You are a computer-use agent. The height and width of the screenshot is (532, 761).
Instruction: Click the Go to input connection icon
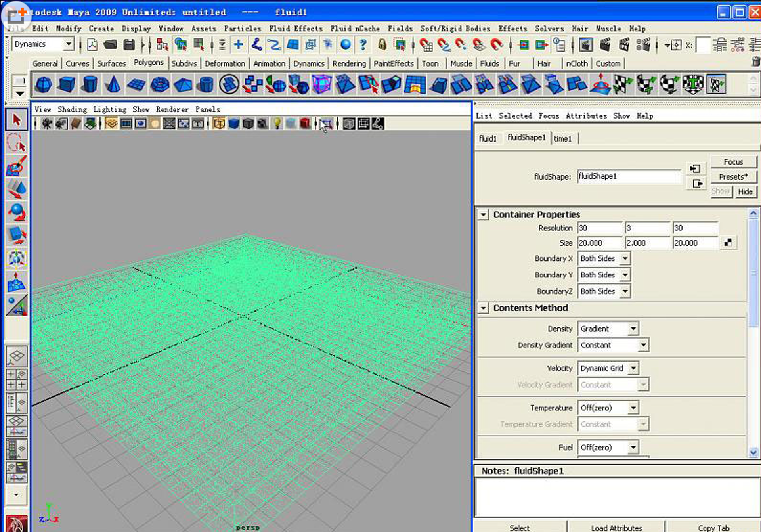(695, 169)
